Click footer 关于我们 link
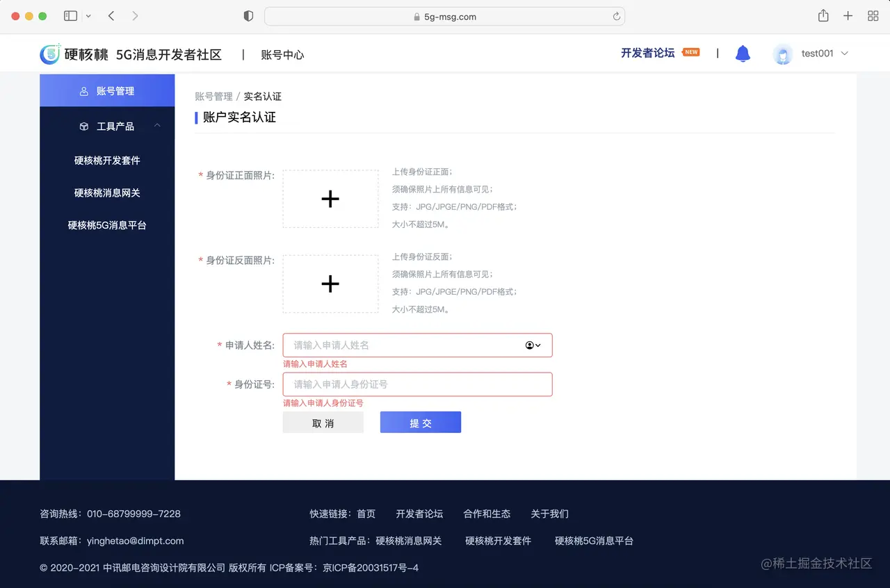The height and width of the screenshot is (588, 890). point(549,514)
